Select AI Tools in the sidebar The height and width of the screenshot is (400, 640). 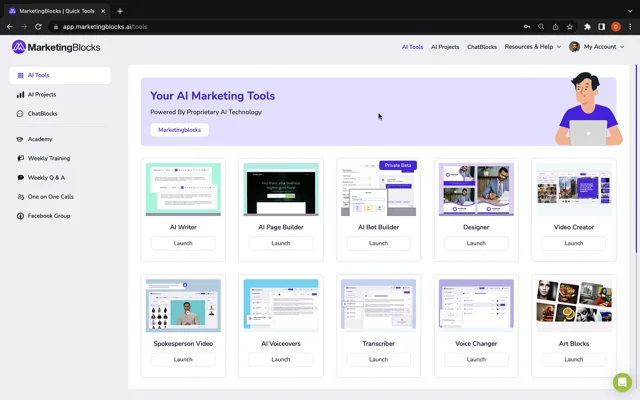coord(60,75)
